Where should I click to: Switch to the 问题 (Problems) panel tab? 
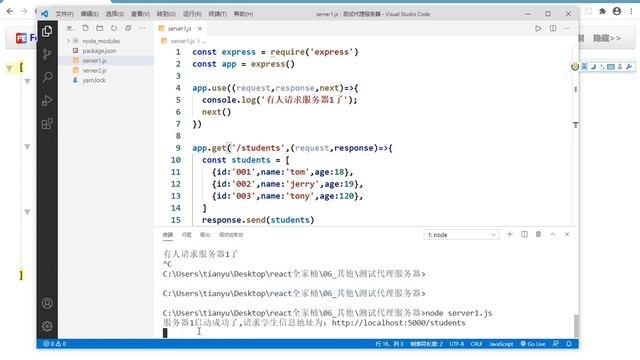pyautogui.click(x=187, y=235)
